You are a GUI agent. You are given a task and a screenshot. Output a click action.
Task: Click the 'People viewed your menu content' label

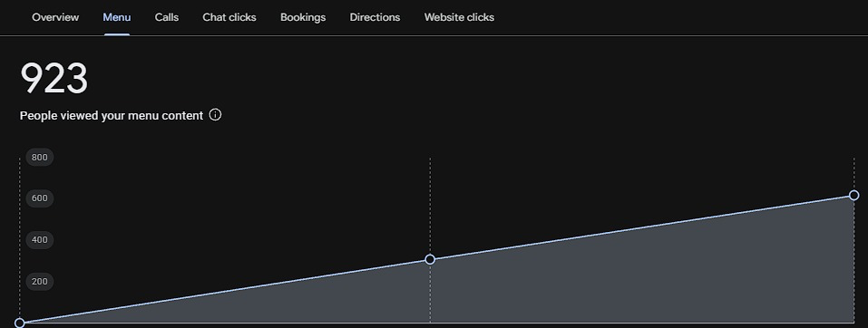[x=112, y=116]
